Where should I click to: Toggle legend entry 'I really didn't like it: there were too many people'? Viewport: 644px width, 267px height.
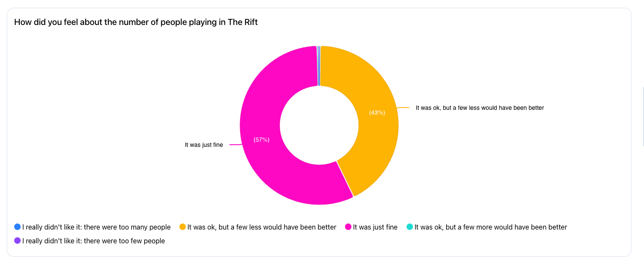pos(92,227)
